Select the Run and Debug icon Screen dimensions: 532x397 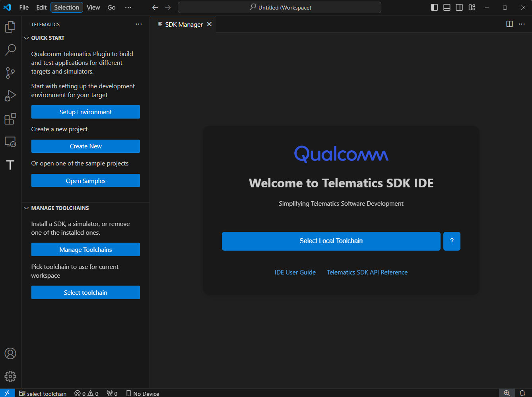tap(10, 95)
